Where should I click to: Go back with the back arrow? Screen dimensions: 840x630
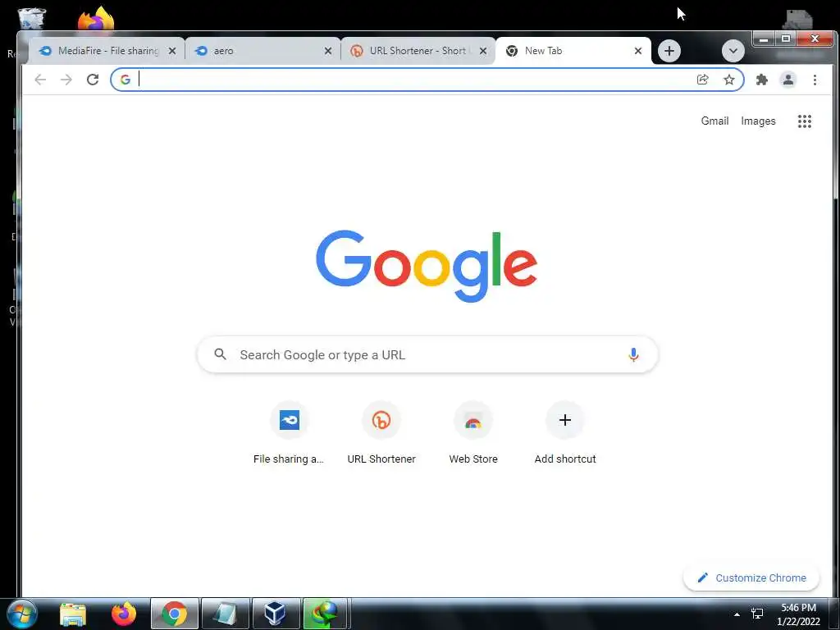40,80
